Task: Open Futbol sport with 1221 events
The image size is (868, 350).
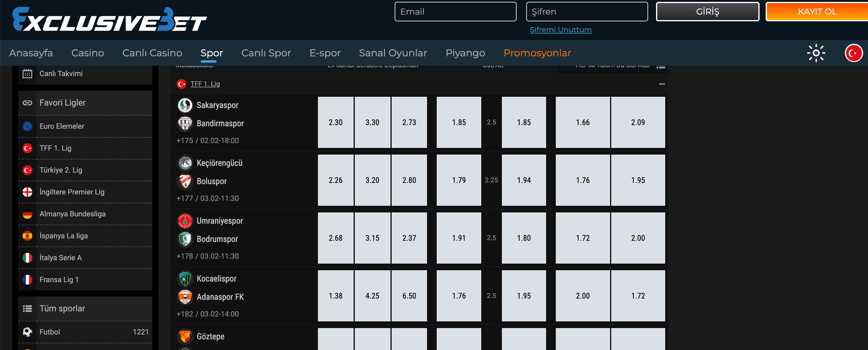Action: tap(85, 332)
